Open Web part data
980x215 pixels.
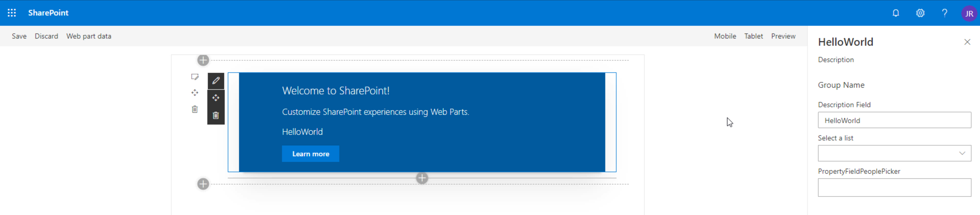click(x=89, y=36)
